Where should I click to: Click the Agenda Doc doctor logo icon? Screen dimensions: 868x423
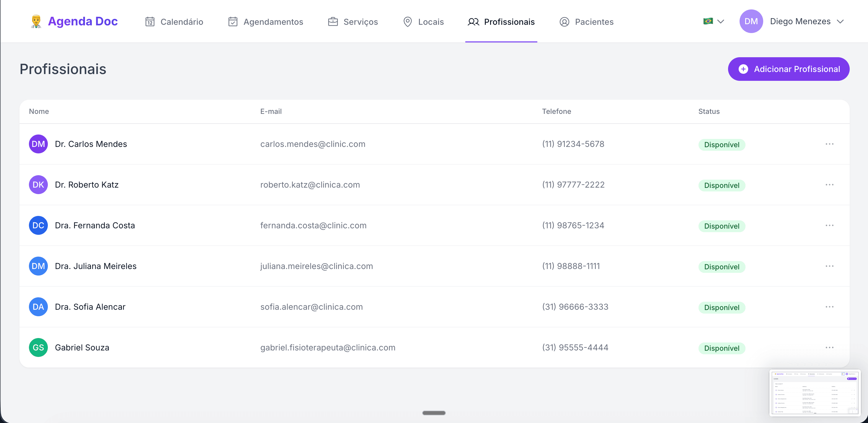coord(36,21)
